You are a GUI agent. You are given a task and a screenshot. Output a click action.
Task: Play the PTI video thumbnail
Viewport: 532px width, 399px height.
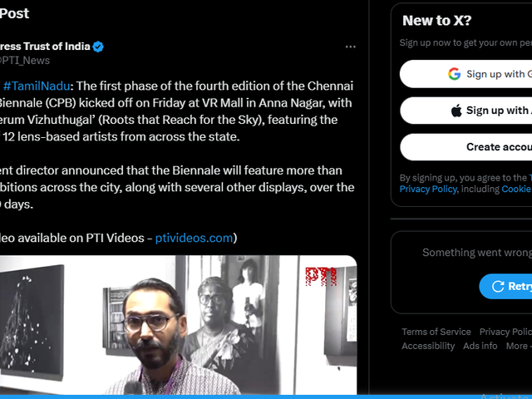pyautogui.click(x=178, y=324)
